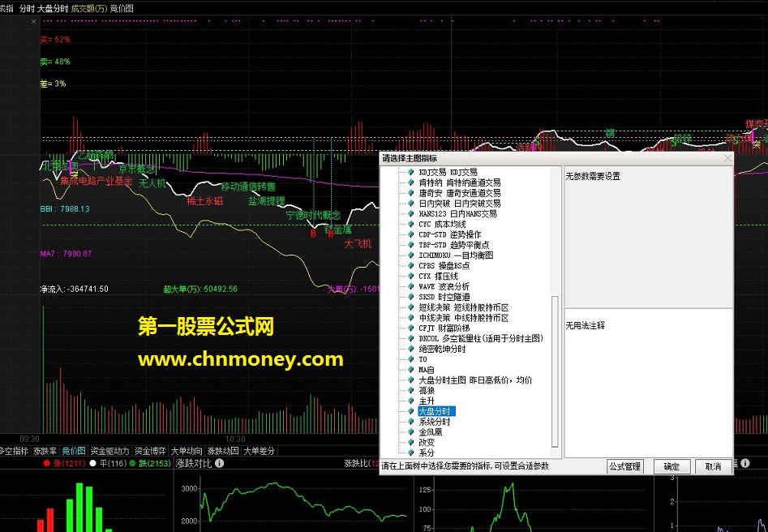Click the BBI: 7988.13 value label
The height and width of the screenshot is (532, 768).
tap(65, 208)
